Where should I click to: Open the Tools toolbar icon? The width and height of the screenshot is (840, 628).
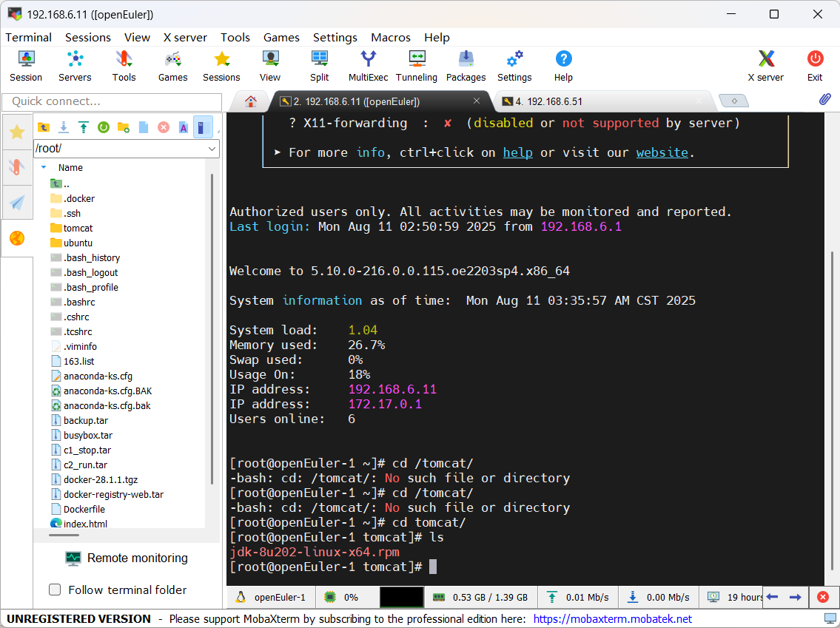coord(124,66)
